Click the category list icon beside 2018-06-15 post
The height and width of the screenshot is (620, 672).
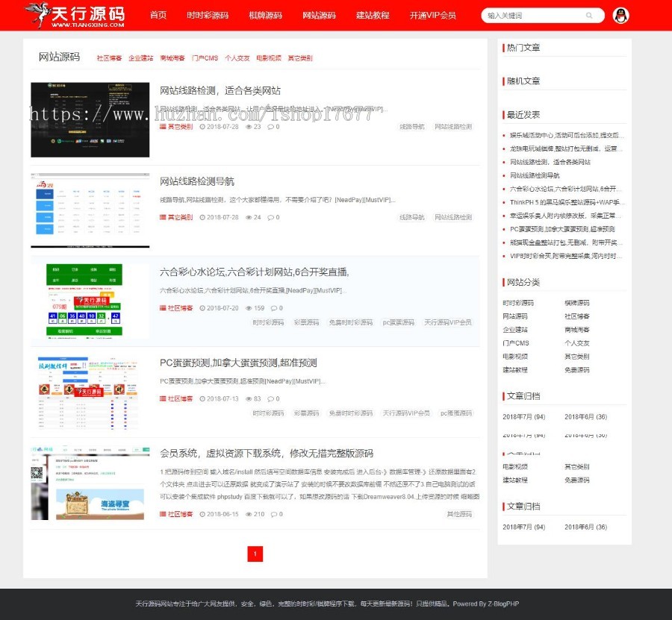pyautogui.click(x=163, y=514)
